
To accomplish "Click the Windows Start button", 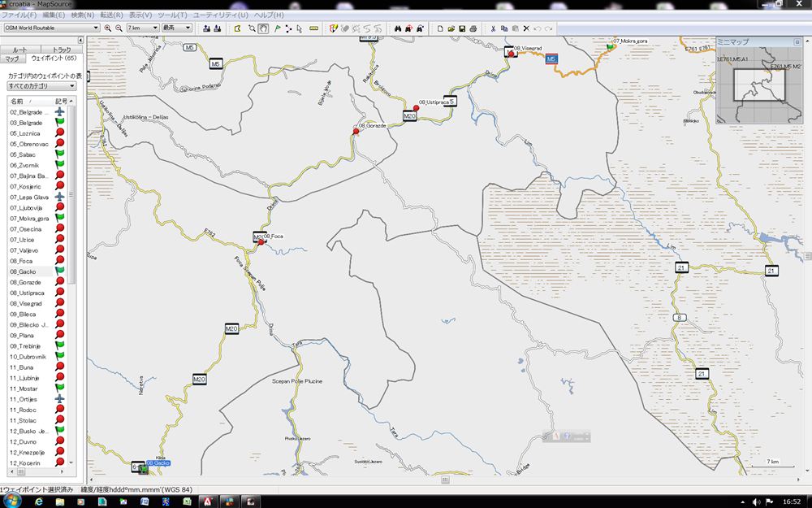I will pyautogui.click(x=11, y=501).
